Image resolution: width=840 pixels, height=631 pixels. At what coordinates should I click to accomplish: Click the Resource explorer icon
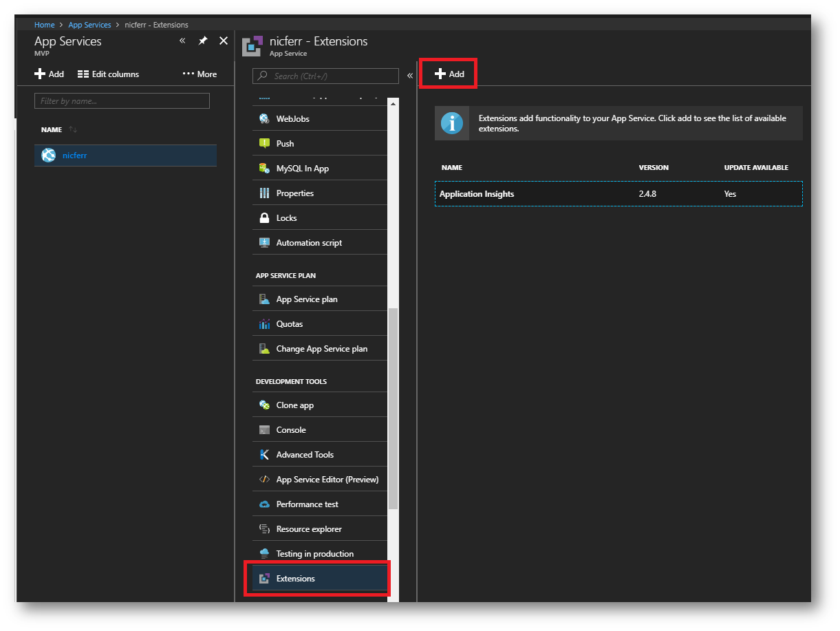click(x=264, y=529)
